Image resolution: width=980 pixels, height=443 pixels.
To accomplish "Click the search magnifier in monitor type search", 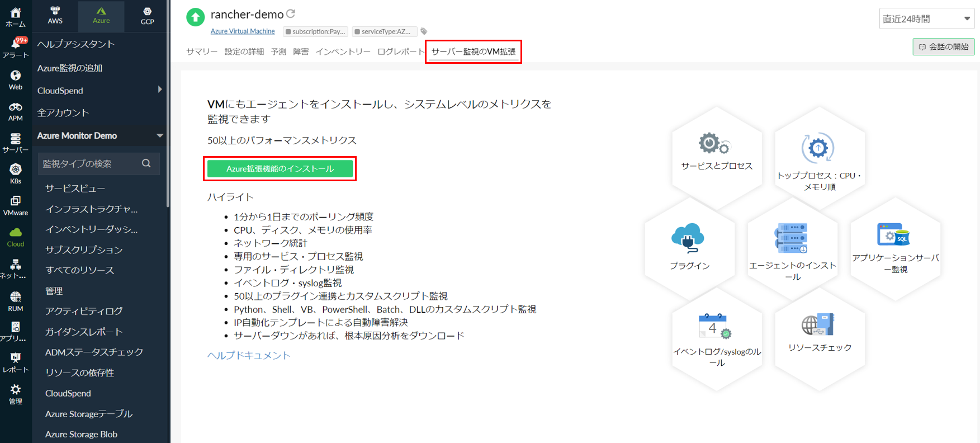I will 146,163.
